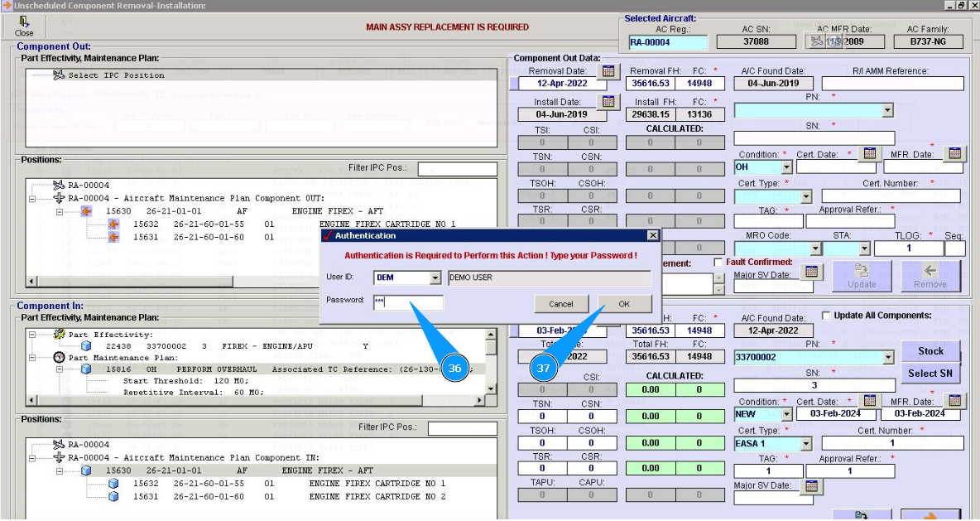Image resolution: width=980 pixels, height=521 pixels.
Task: Click OK in the Authentication dialog
Action: click(624, 304)
